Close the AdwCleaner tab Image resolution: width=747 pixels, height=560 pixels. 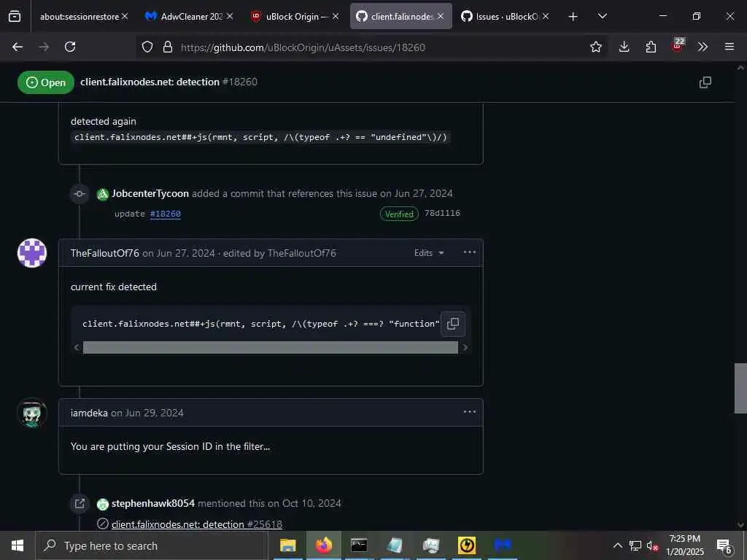tap(230, 16)
